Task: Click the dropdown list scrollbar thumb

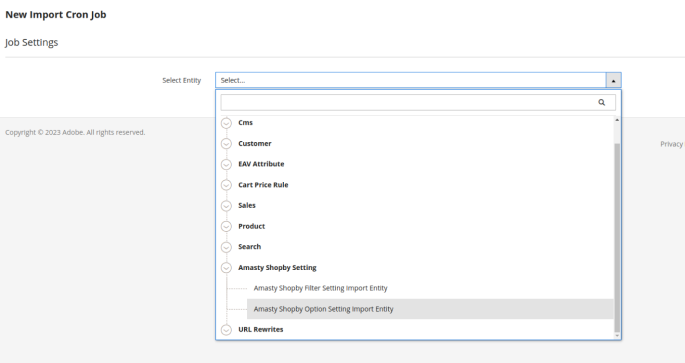Action: tap(617, 238)
